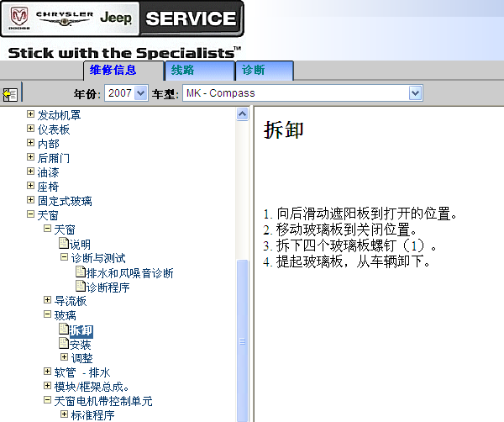Screen dimensions: 504x422
Task: Click step 2 text 移动玻璃板到关闭位置
Action: click(346, 229)
